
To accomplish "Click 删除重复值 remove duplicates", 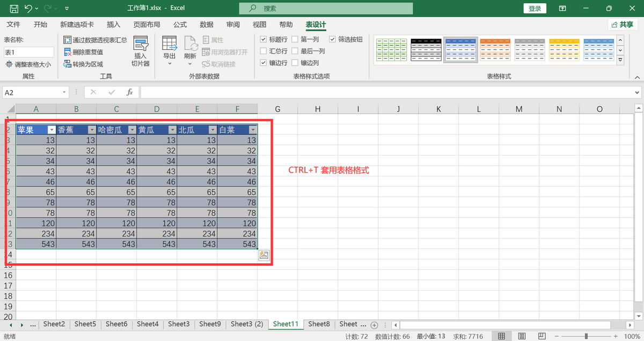I will (83, 52).
